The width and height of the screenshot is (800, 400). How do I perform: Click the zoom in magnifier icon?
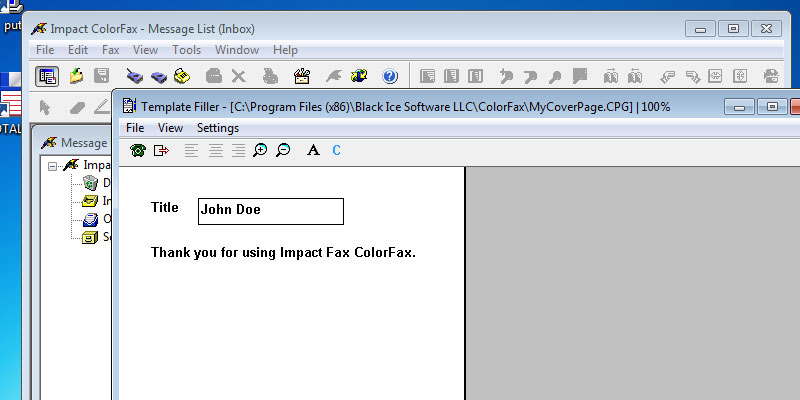260,150
